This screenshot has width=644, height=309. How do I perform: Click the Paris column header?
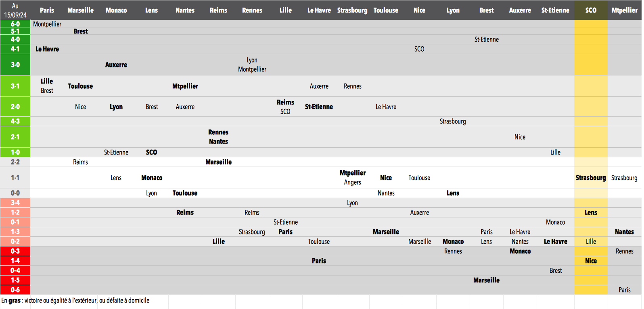click(x=47, y=10)
